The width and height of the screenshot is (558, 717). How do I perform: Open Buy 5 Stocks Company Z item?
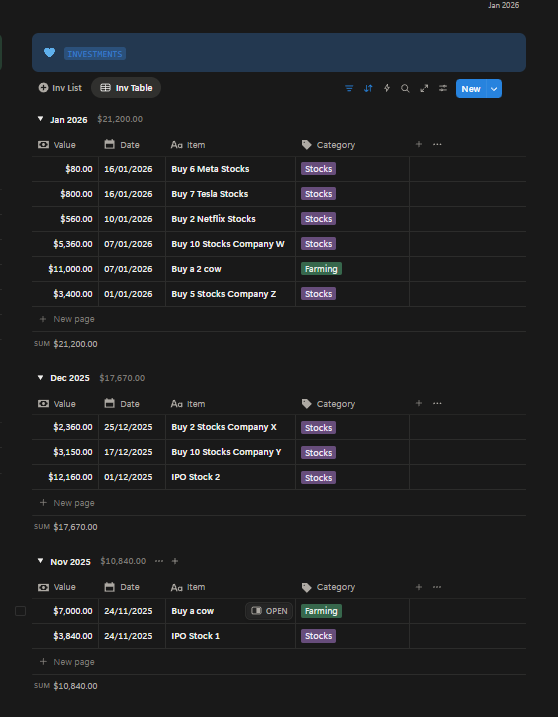(224, 294)
